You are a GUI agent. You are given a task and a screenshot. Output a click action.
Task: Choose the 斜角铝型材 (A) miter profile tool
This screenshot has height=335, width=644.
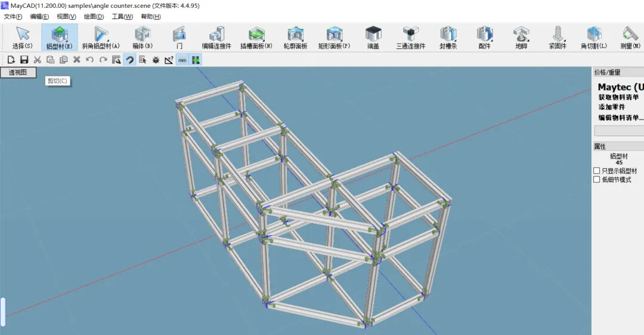tap(101, 37)
